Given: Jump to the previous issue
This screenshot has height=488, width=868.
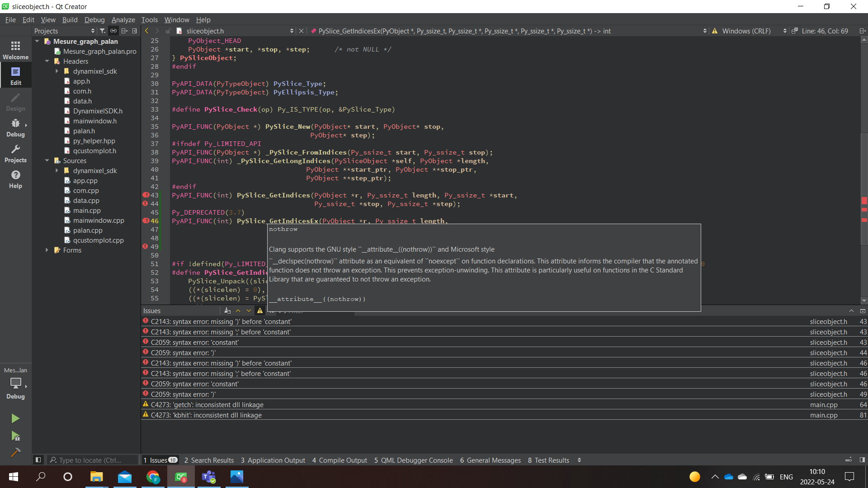Looking at the screenshot, I should [238, 310].
